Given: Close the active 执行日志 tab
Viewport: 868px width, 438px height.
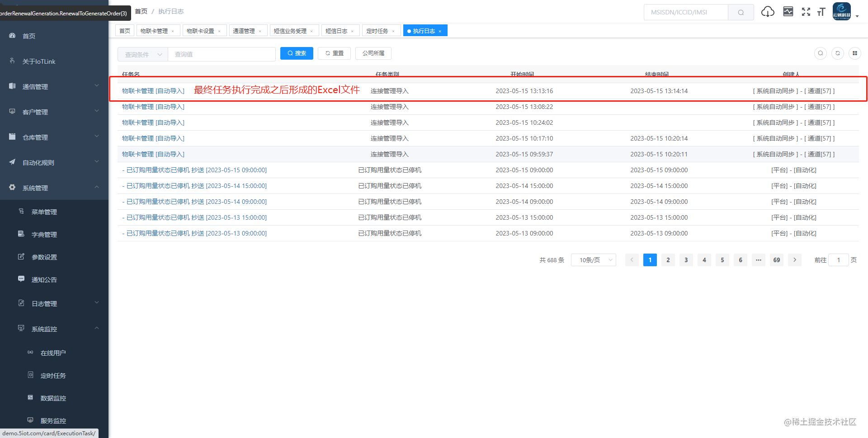Looking at the screenshot, I should click(x=440, y=31).
